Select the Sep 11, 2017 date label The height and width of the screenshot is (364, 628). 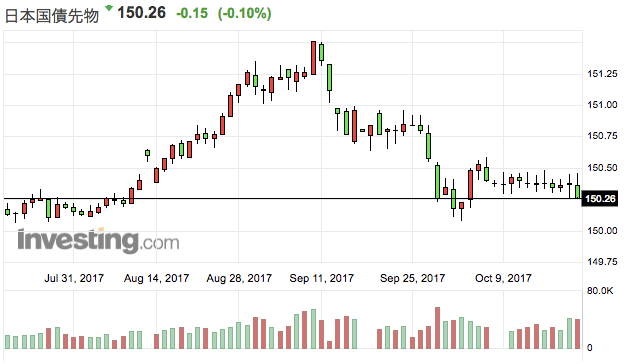(x=322, y=278)
